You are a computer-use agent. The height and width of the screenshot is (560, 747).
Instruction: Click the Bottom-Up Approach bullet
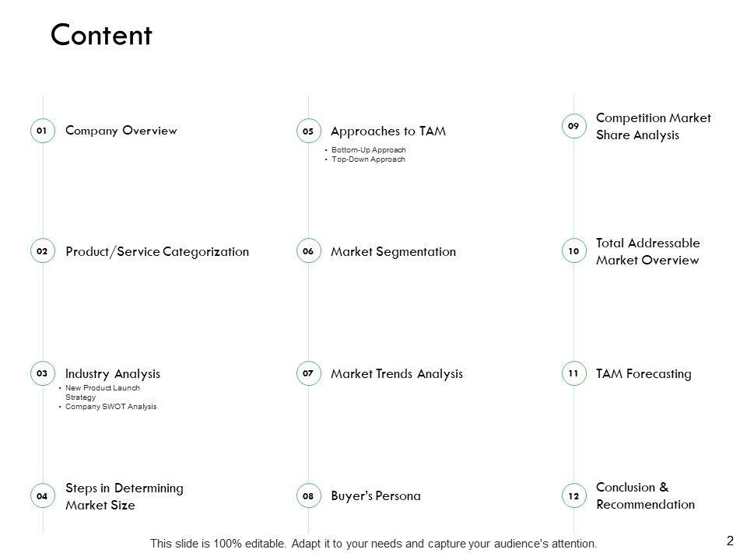[x=368, y=149]
